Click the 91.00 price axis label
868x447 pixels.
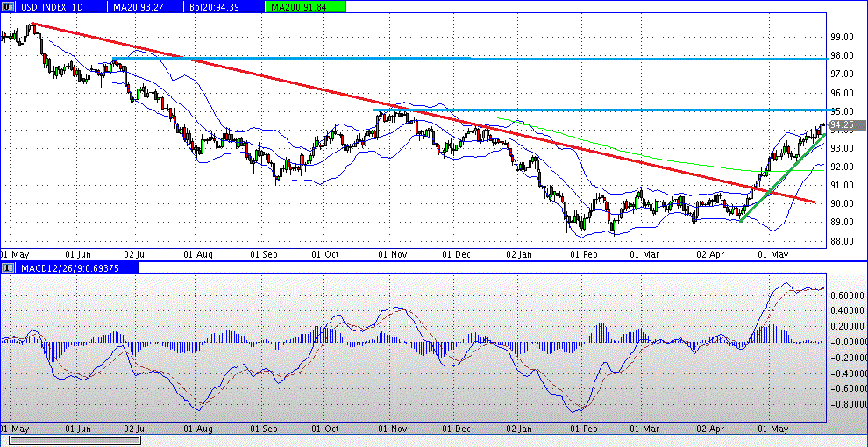pos(842,185)
